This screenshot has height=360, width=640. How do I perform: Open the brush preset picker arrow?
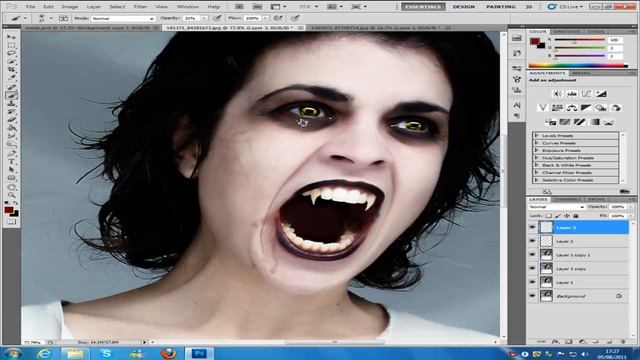tap(51, 18)
